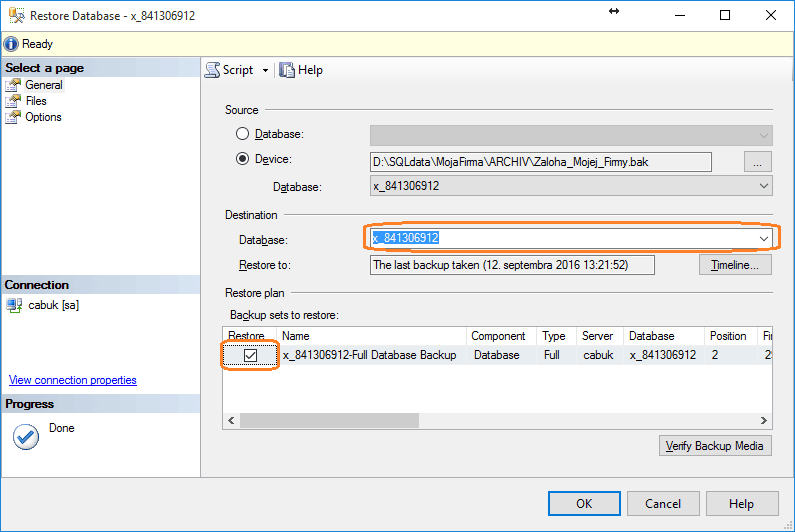Click the cabuk [sa] connection icon
The width and height of the screenshot is (795, 532).
(x=14, y=306)
